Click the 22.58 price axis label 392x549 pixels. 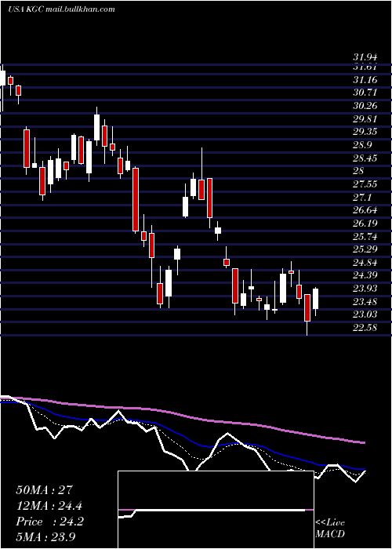point(365,328)
